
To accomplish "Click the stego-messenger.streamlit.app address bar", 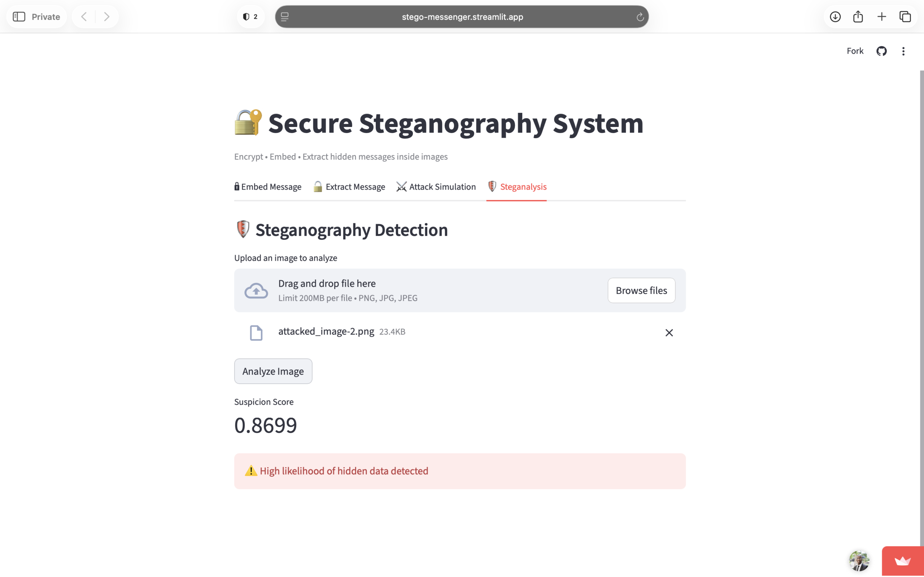I will tap(462, 17).
